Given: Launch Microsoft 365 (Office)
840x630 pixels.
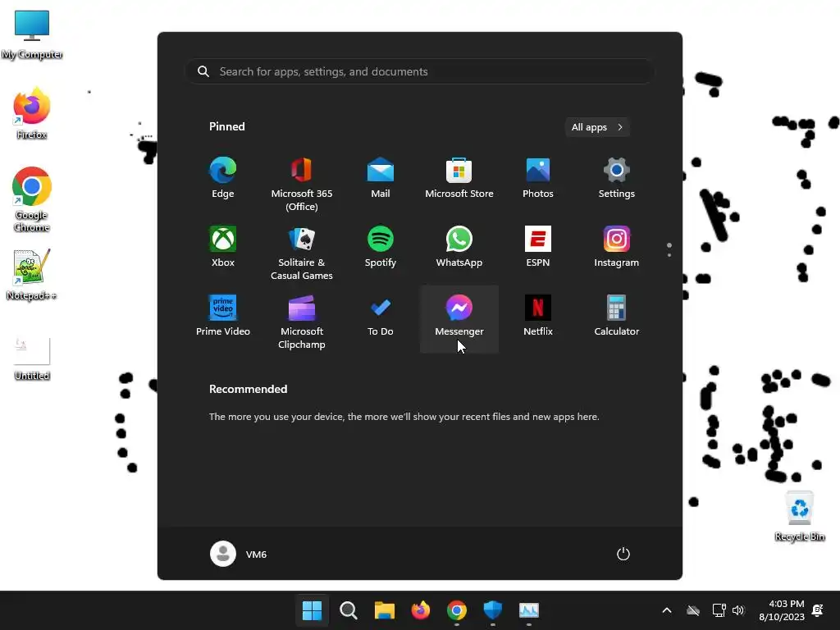Looking at the screenshot, I should [302, 184].
